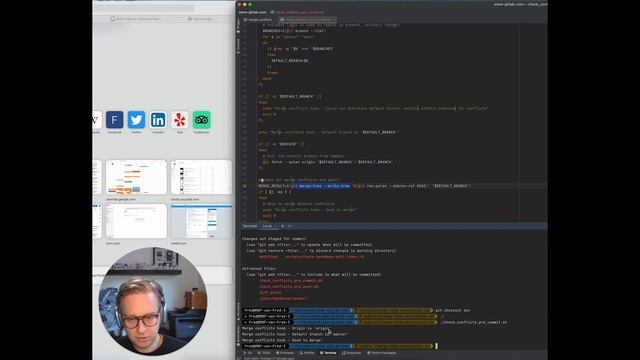Open the LinkedIn favorite in Safari
The image size is (640, 360).
158,120
